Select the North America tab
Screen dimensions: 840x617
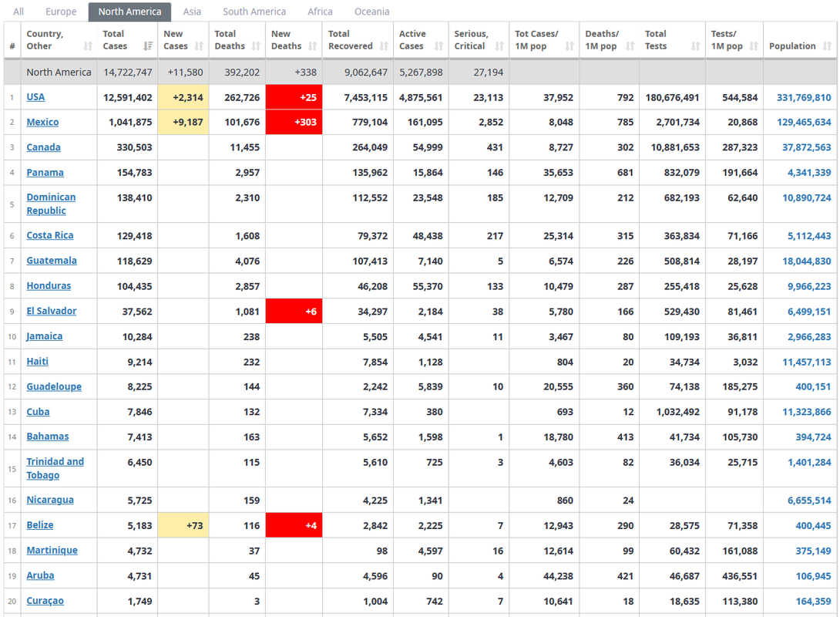pos(129,12)
